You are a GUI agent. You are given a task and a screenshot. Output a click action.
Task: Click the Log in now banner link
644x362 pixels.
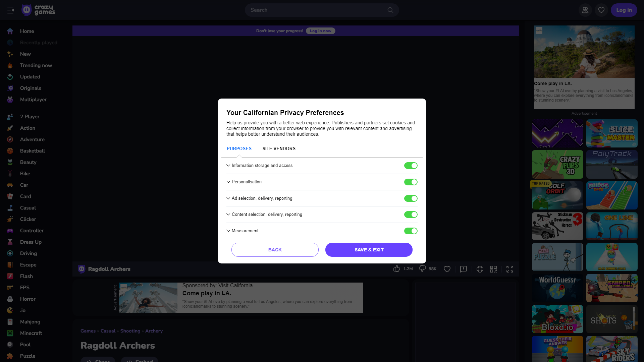pos(320,31)
